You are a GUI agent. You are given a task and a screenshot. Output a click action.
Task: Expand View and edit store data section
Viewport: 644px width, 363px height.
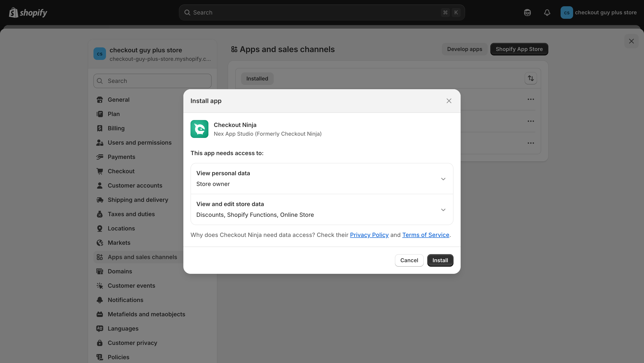(x=443, y=210)
